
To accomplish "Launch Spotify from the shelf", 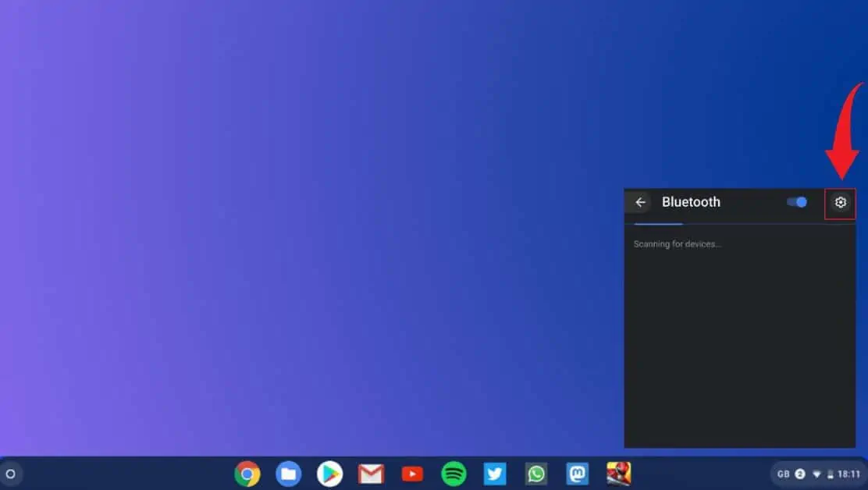I will 454,474.
